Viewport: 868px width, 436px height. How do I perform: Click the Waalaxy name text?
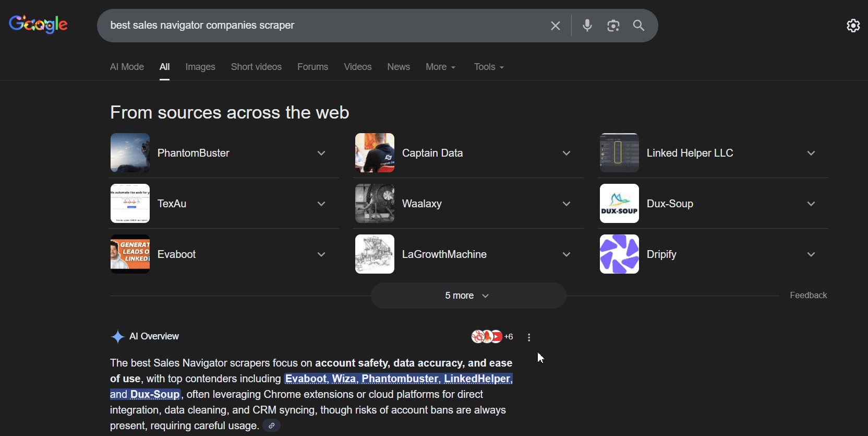click(422, 204)
